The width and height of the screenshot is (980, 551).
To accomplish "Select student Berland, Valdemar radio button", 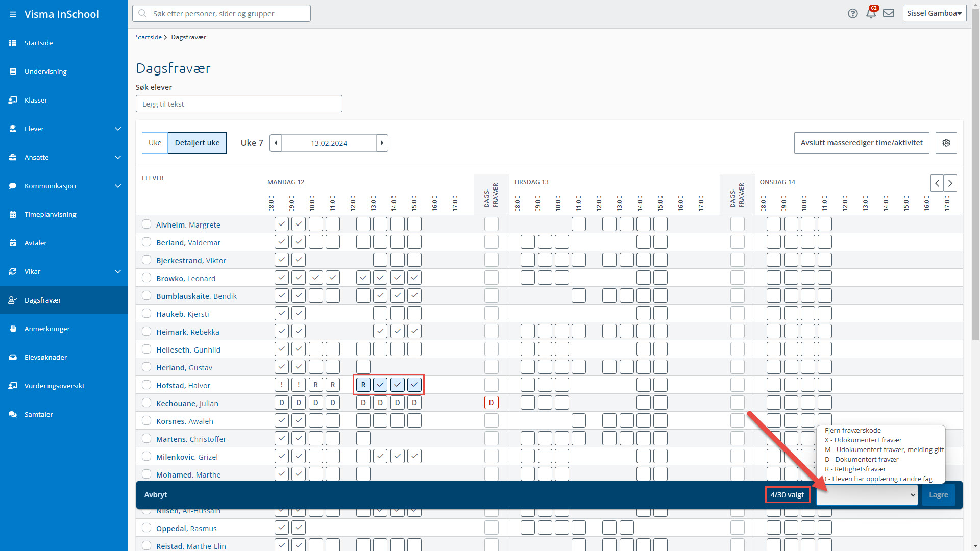I will pyautogui.click(x=146, y=242).
